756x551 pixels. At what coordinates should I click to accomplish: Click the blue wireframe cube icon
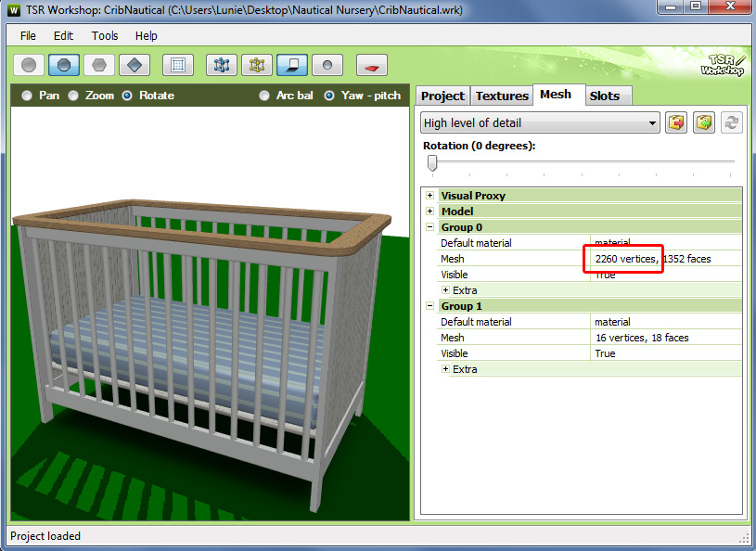[x=222, y=65]
